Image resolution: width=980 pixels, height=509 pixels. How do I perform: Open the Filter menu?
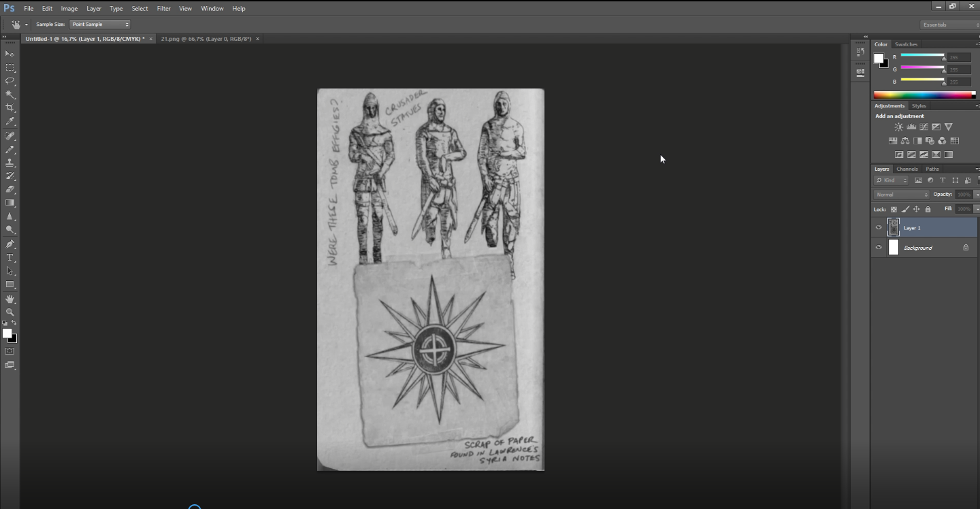pos(163,8)
